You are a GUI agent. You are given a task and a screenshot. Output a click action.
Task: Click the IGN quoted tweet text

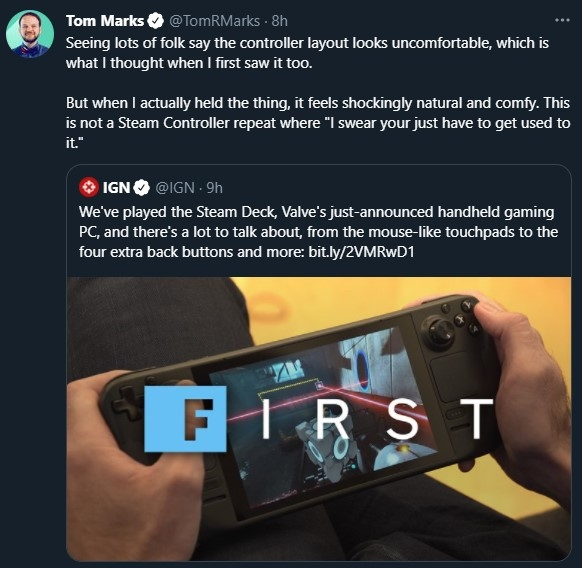318,232
